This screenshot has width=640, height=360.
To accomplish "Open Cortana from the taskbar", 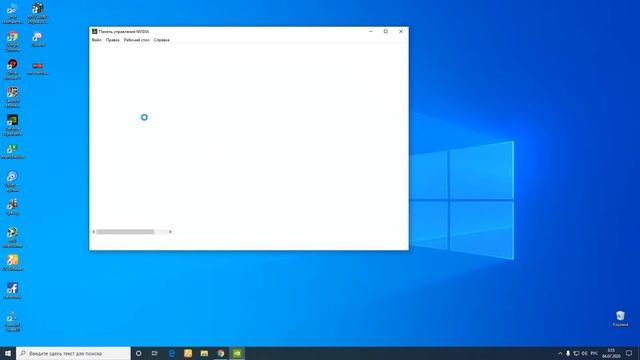I will click(x=138, y=353).
